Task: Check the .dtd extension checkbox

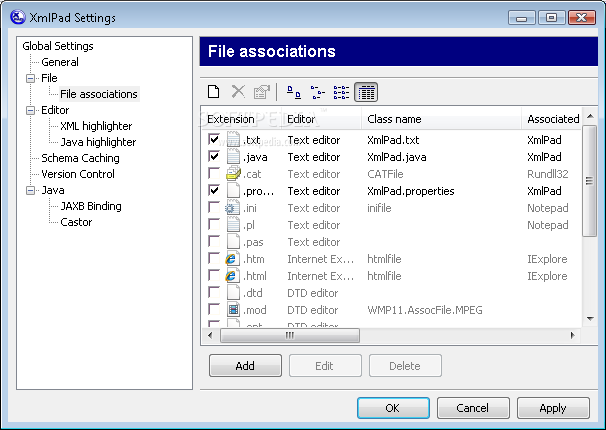Action: pyautogui.click(x=214, y=292)
